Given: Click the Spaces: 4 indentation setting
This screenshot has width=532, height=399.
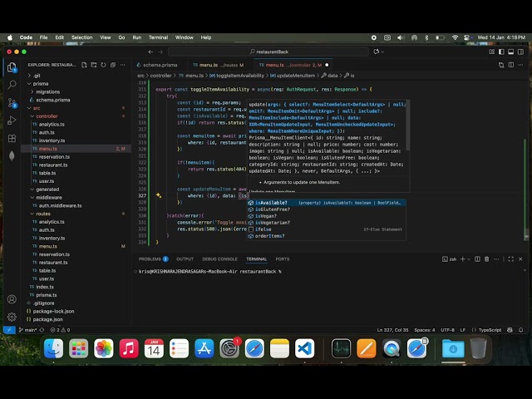Looking at the screenshot, I should pyautogui.click(x=424, y=330).
